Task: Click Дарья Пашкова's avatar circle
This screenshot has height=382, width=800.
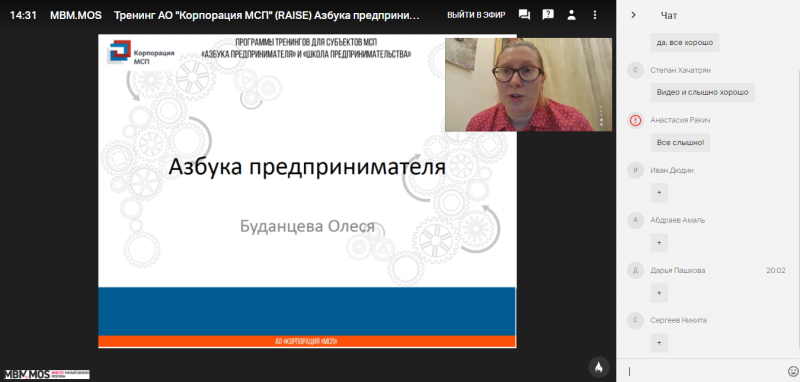Action: [635, 270]
